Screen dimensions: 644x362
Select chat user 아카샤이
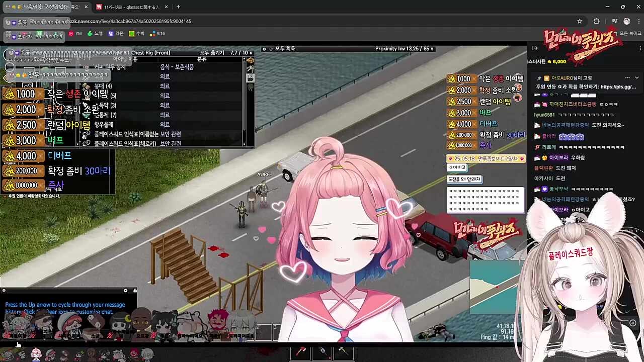coord(543,178)
